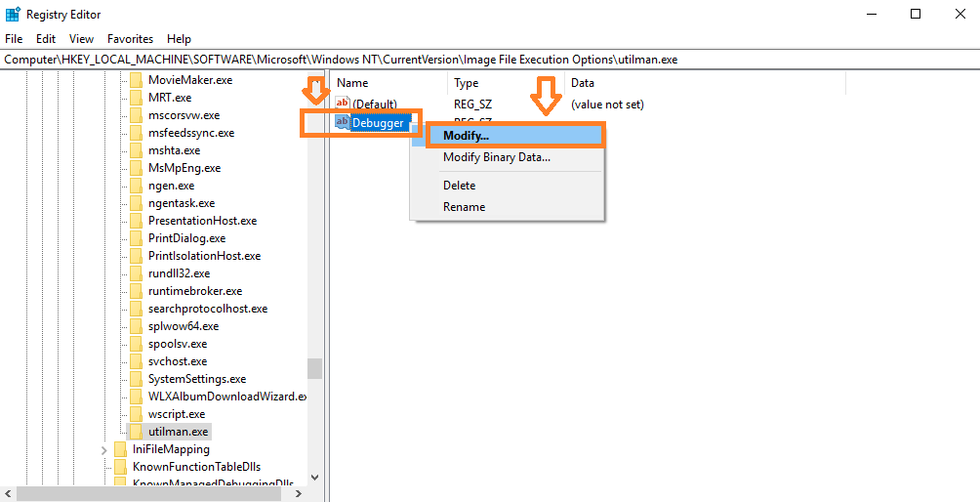Click the Debugger string value icon
Screen dimensions: 980x502
click(x=343, y=122)
